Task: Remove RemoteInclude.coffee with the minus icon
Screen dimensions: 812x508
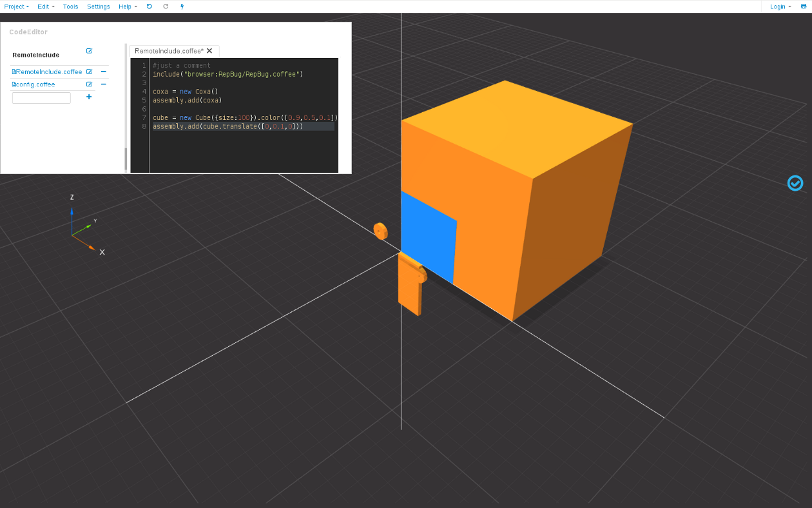Action: pos(103,72)
